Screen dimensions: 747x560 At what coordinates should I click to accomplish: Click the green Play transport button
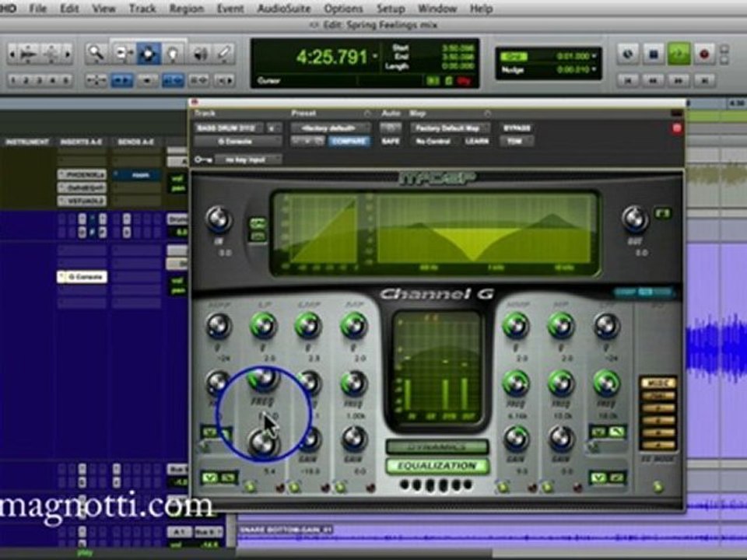click(x=679, y=54)
